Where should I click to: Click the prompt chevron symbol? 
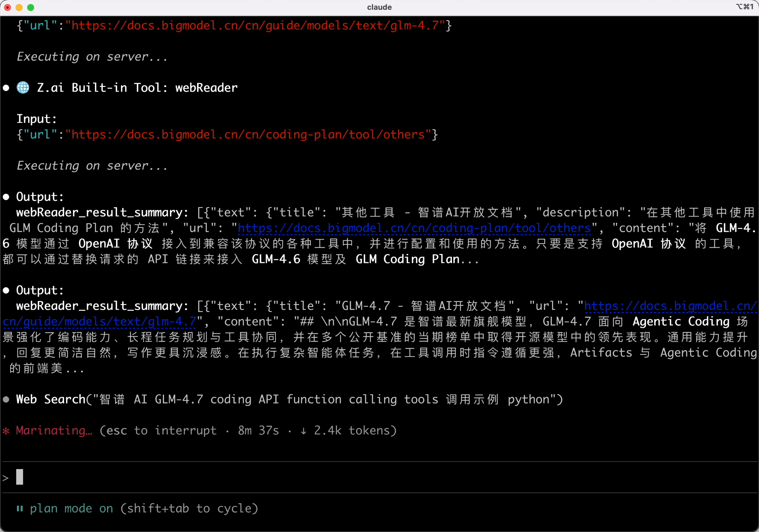click(5, 478)
